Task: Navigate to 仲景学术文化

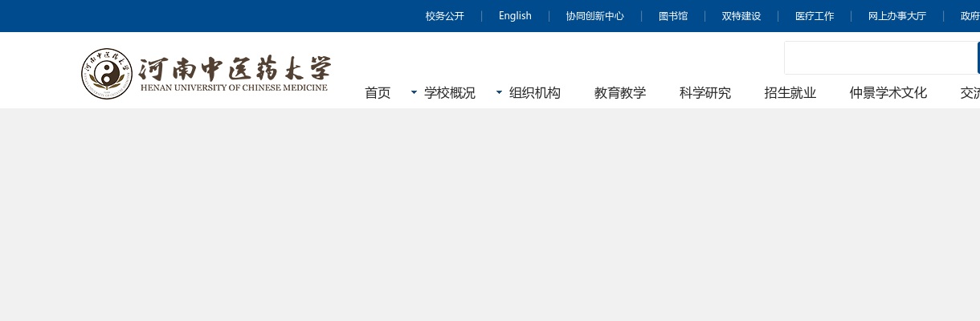Action: pyautogui.click(x=888, y=93)
